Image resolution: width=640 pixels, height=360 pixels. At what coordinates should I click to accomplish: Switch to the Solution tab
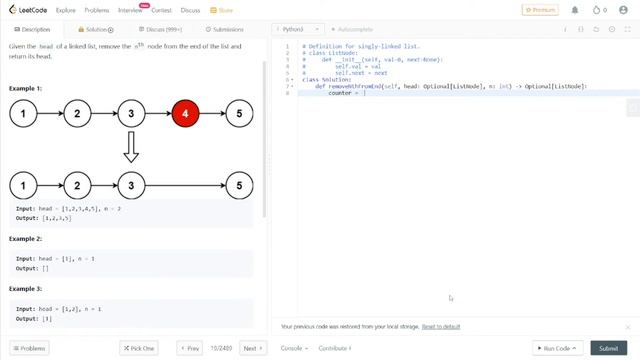point(96,29)
